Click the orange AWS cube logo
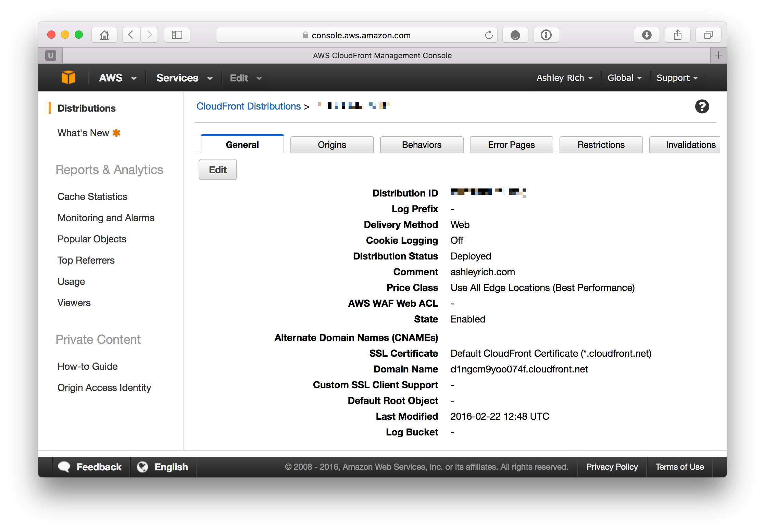The width and height of the screenshot is (765, 532). [x=68, y=78]
